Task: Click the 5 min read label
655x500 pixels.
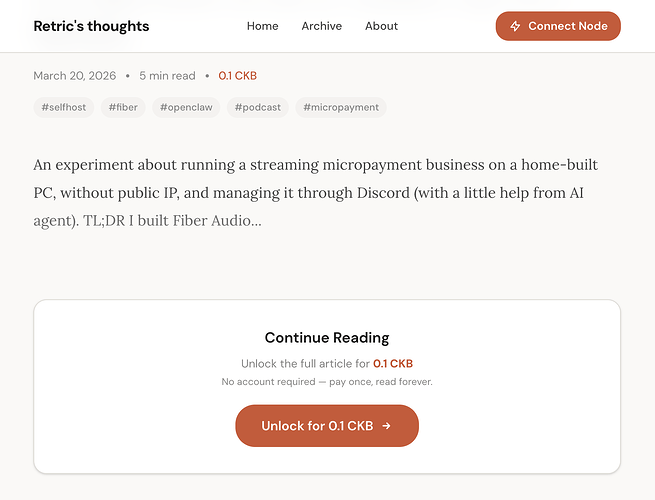Action: click(167, 76)
